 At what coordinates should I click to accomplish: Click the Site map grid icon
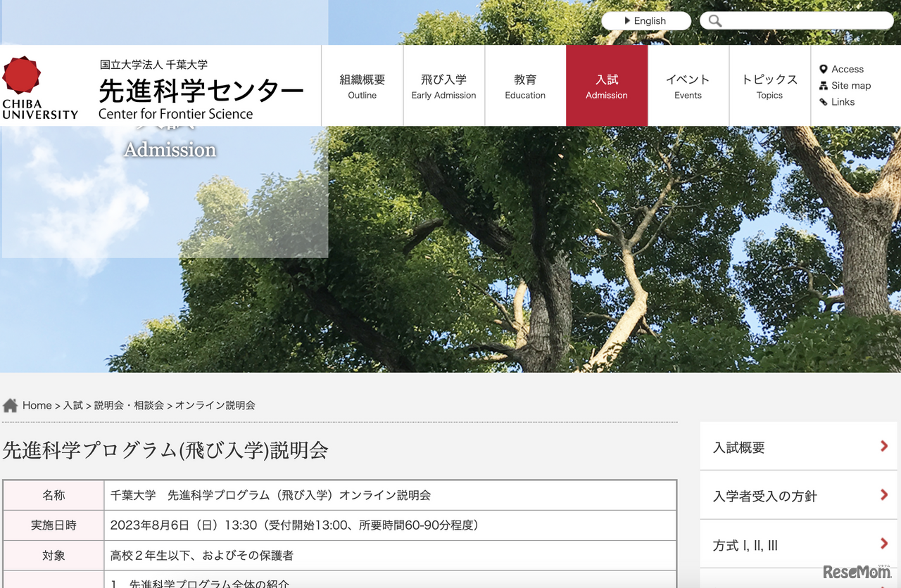coord(822,85)
